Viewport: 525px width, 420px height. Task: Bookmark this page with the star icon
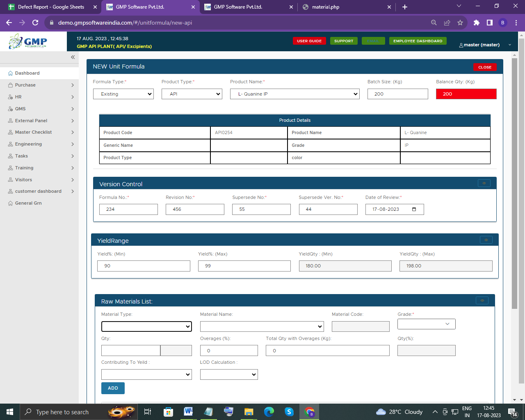(x=460, y=23)
